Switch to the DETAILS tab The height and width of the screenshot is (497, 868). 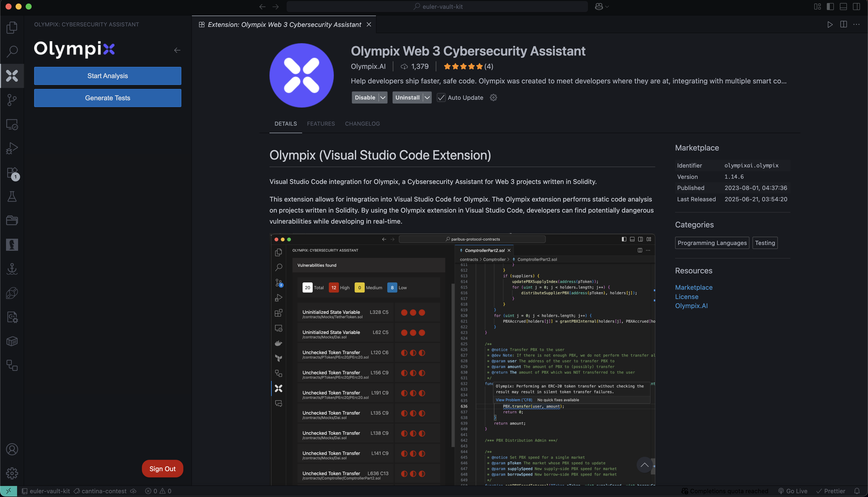pyautogui.click(x=286, y=124)
